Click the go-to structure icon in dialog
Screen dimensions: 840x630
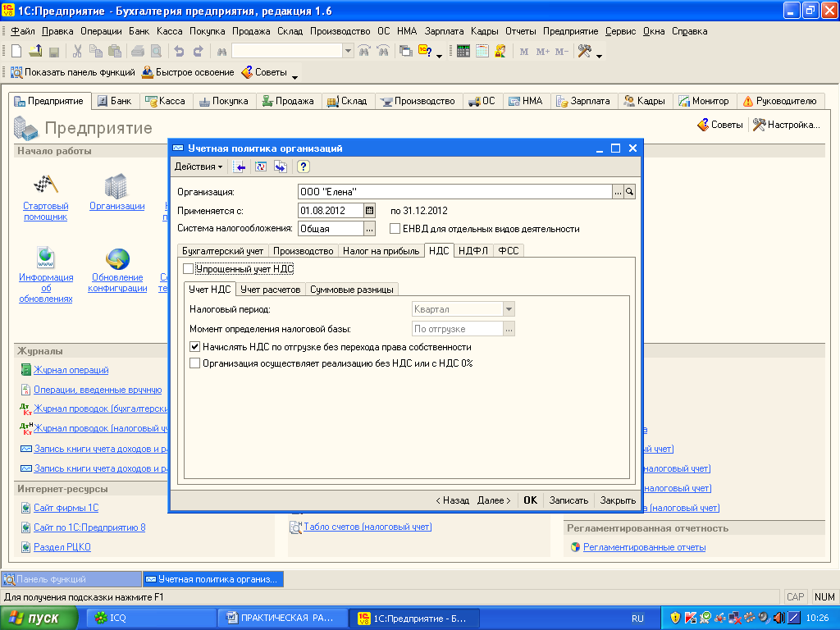pyautogui.click(x=281, y=167)
